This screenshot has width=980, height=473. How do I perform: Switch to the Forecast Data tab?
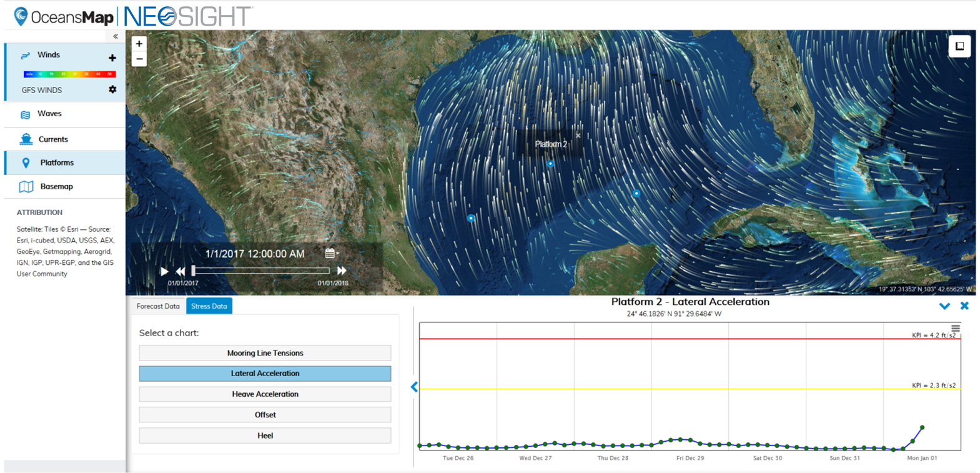[x=158, y=306]
